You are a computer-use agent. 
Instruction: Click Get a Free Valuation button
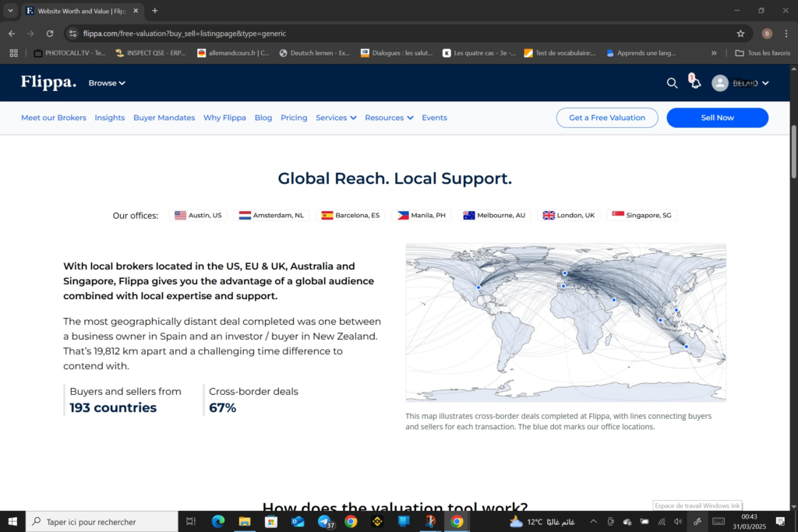pyautogui.click(x=606, y=118)
